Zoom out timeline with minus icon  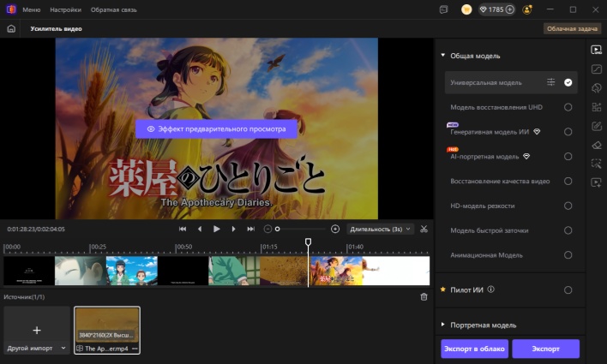(267, 229)
